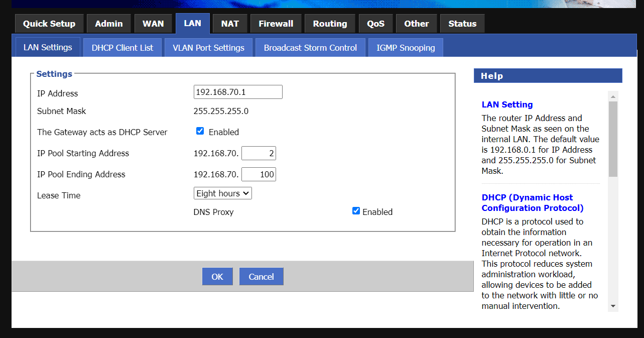Viewport: 644px width, 338px height.
Task: Focus the IP Pool Starting Address field
Action: pos(259,153)
